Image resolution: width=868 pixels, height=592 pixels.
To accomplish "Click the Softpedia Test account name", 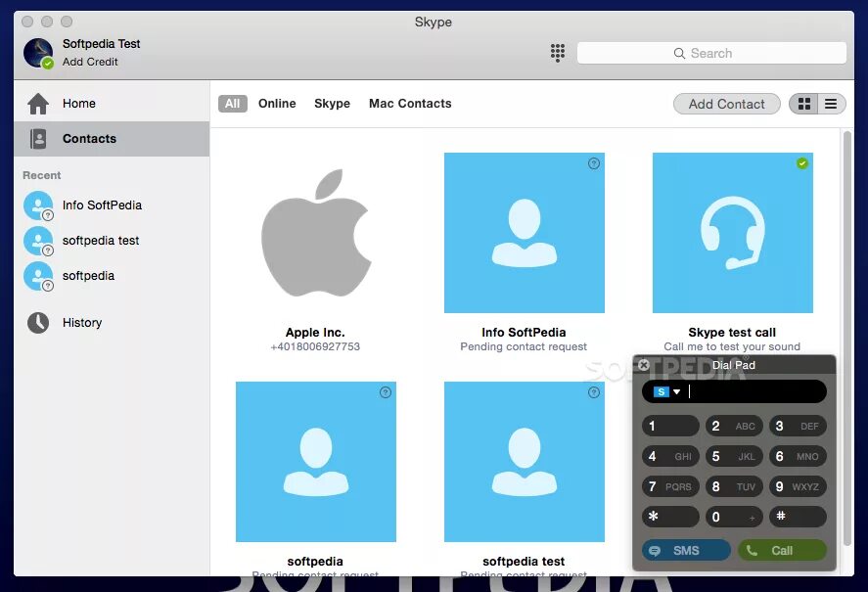I will click(102, 44).
